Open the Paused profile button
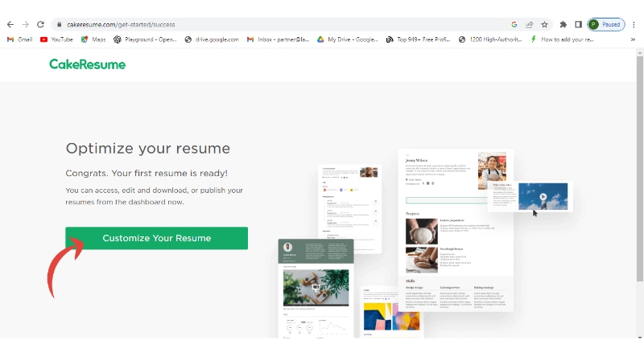This screenshot has height=361, width=644. click(605, 24)
